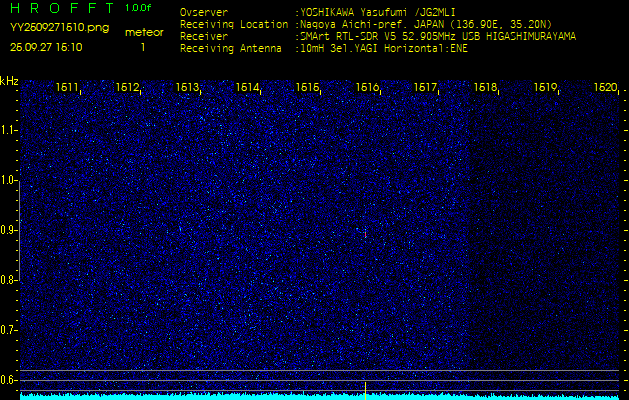Click the kHz axis unit label
Viewport: 629px width, 400px height.
pos(9,81)
